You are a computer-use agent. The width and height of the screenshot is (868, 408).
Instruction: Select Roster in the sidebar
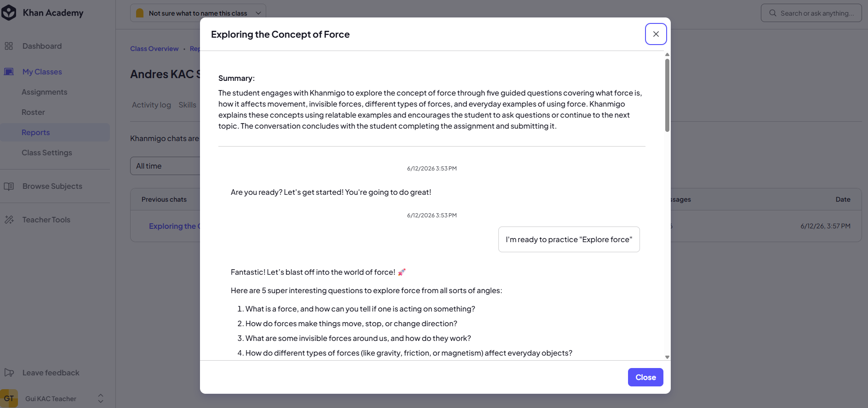point(33,112)
